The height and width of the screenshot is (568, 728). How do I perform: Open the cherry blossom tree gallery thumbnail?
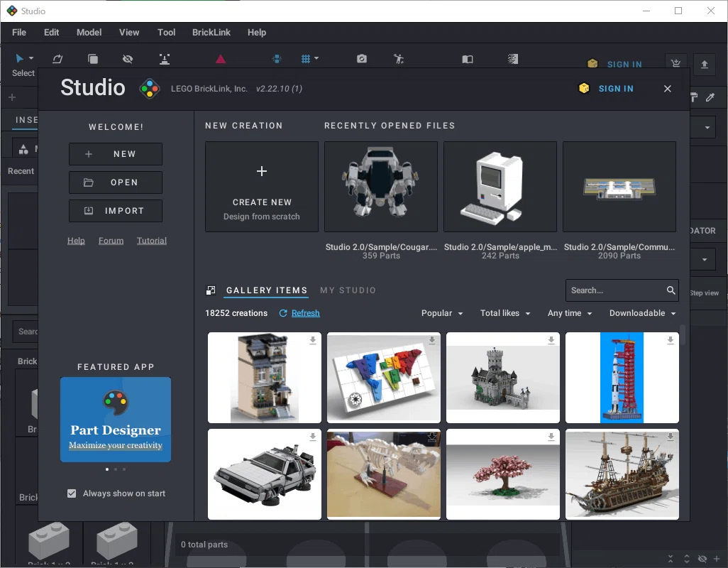point(503,474)
